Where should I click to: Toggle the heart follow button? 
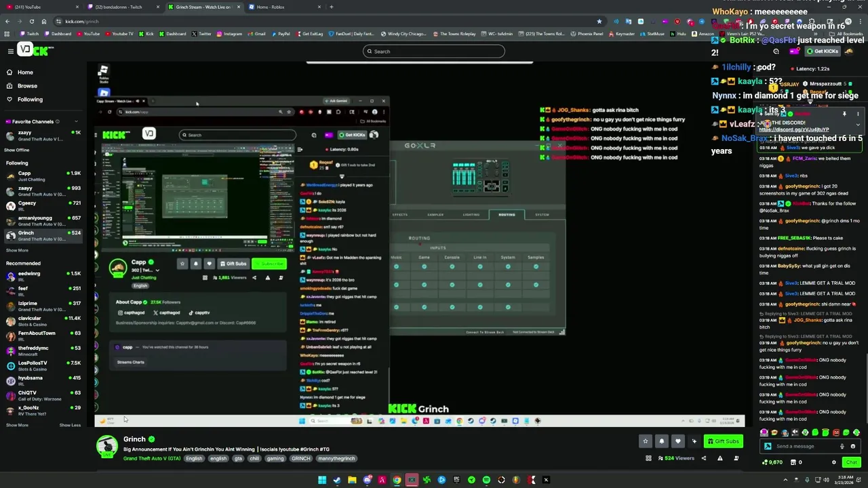pyautogui.click(x=677, y=441)
